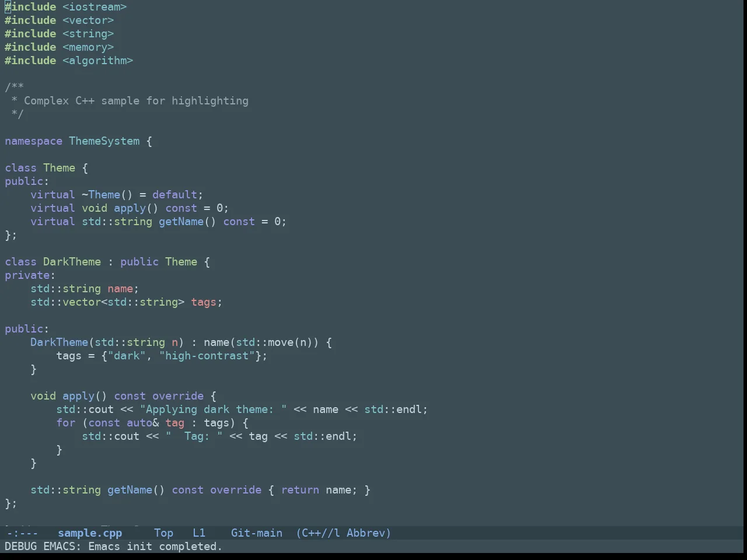Viewport: 747px width, 560px height.
Task: Click the '~Theme()' destructor
Action: tap(107, 195)
